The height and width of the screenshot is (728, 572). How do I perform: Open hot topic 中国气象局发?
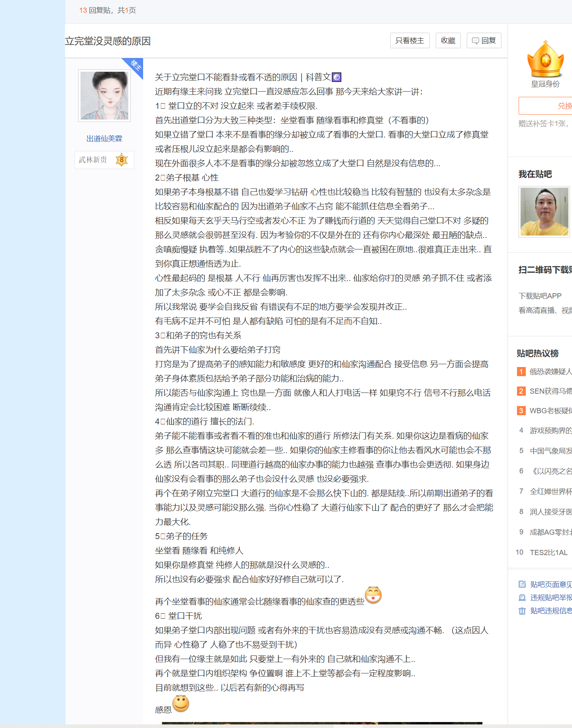(x=550, y=451)
